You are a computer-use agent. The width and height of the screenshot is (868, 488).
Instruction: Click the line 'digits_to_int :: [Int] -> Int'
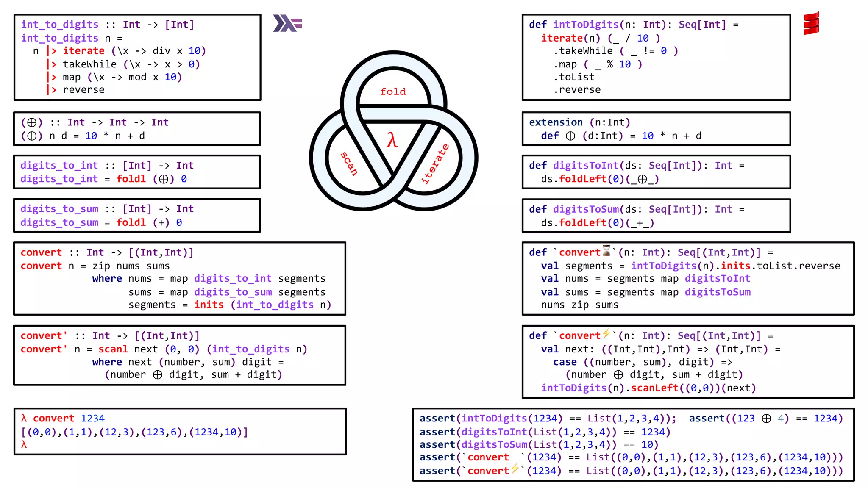pos(107,166)
